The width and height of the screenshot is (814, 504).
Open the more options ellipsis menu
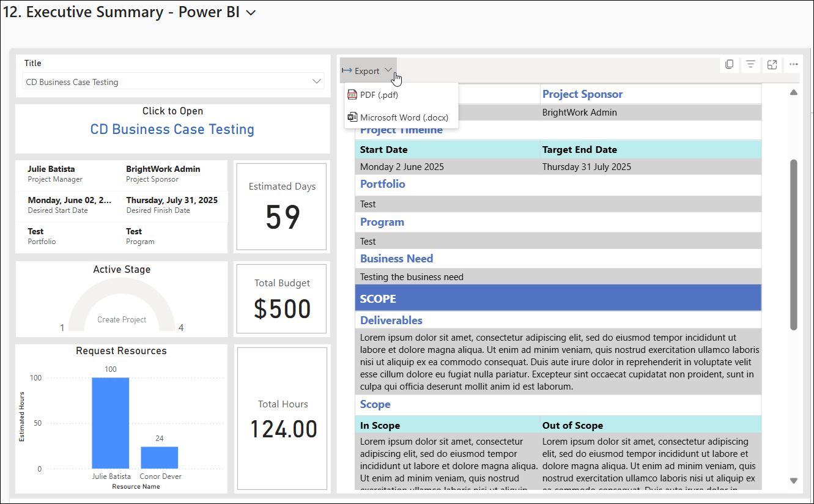pyautogui.click(x=793, y=64)
